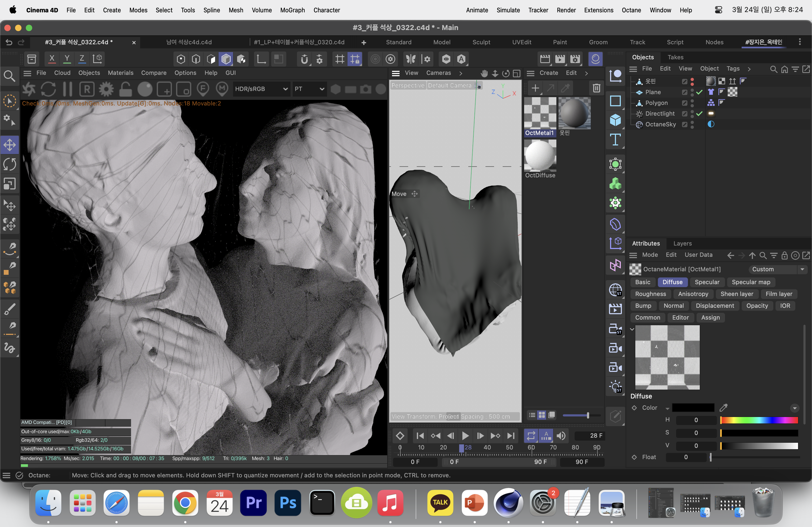Toggle Plane object enable checkmark
The height and width of the screenshot is (527, 812).
pyautogui.click(x=699, y=92)
